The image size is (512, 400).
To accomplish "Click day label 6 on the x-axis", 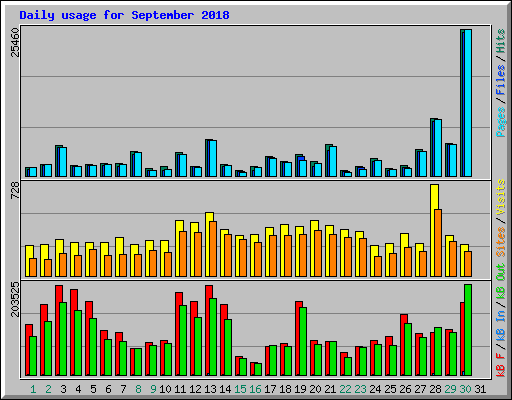I will point(108,389).
